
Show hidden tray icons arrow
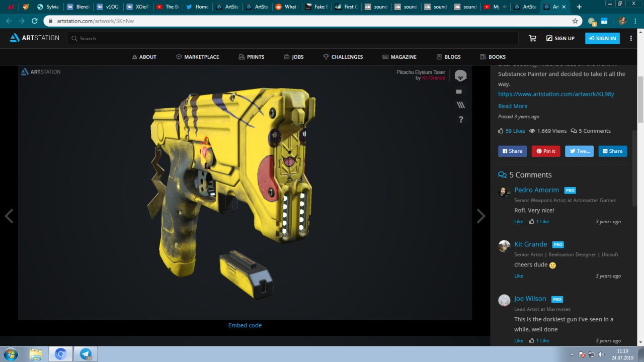coord(573,354)
